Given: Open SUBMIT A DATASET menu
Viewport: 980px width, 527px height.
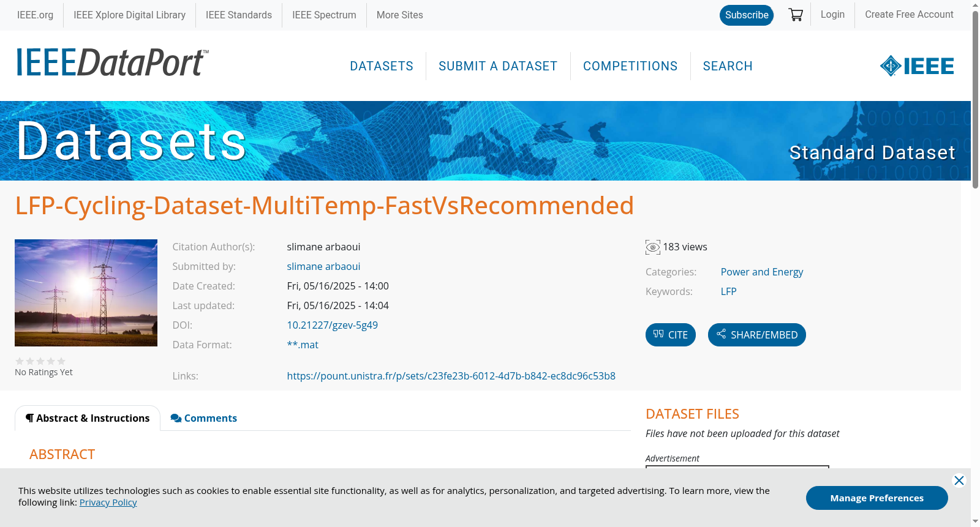Looking at the screenshot, I should click(x=498, y=66).
